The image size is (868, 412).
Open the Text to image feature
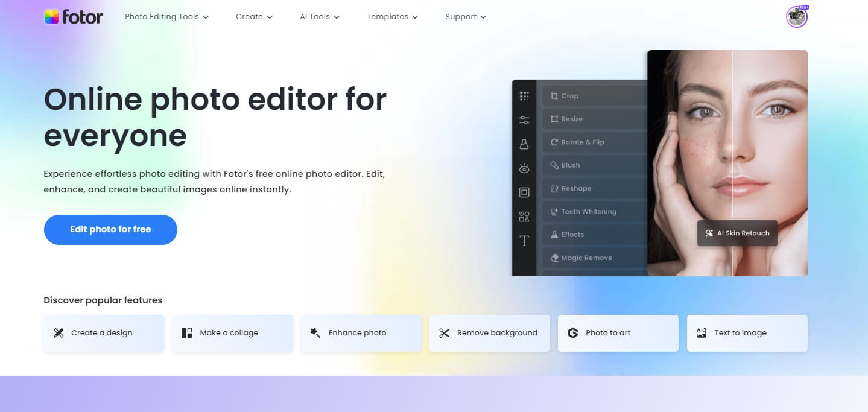click(x=747, y=333)
